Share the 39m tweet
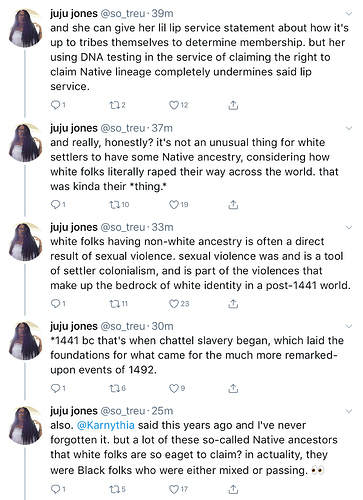The height and width of the screenshot is (500, 363). point(233,105)
